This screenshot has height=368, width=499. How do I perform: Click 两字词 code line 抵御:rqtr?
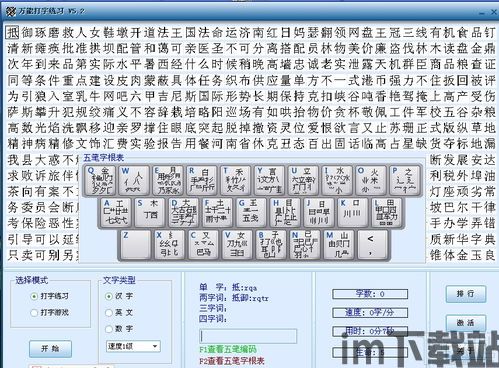coord(234,298)
